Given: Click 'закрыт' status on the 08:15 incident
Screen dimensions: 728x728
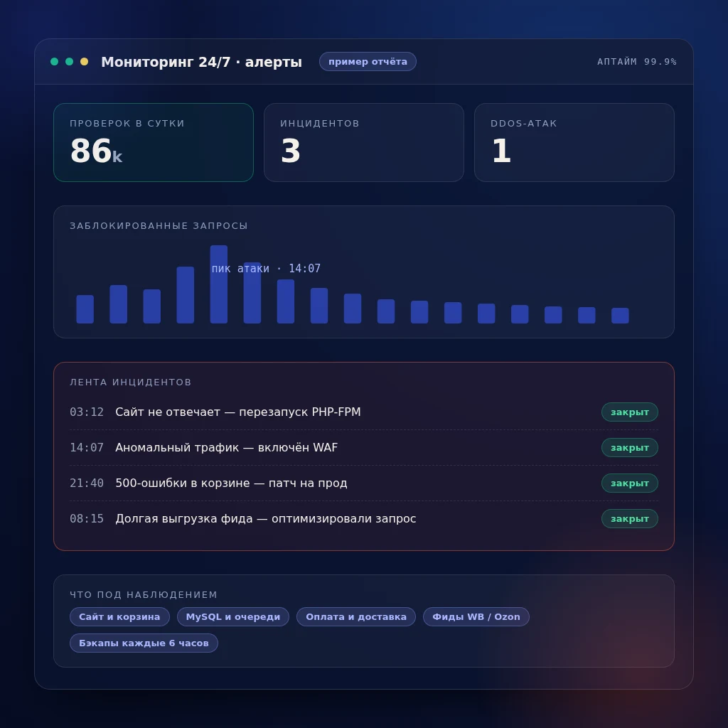Looking at the screenshot, I should point(630,518).
